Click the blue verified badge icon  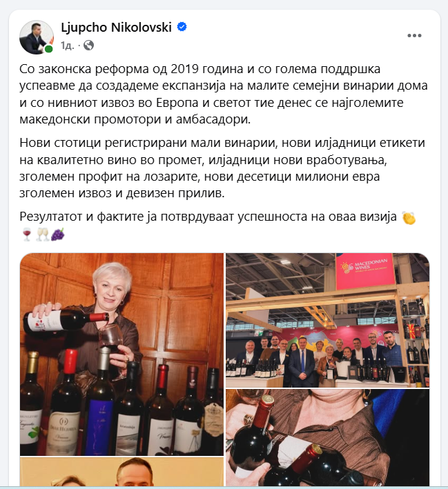(x=182, y=27)
